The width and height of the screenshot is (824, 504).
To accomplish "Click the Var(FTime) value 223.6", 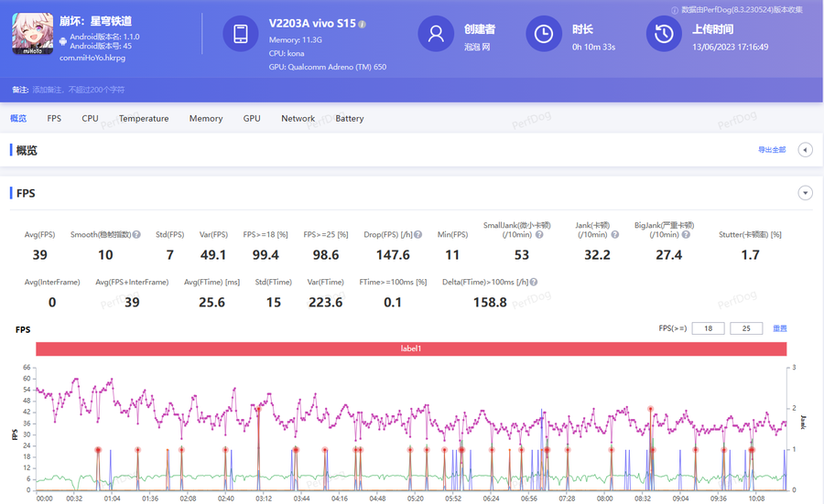I will (x=325, y=302).
